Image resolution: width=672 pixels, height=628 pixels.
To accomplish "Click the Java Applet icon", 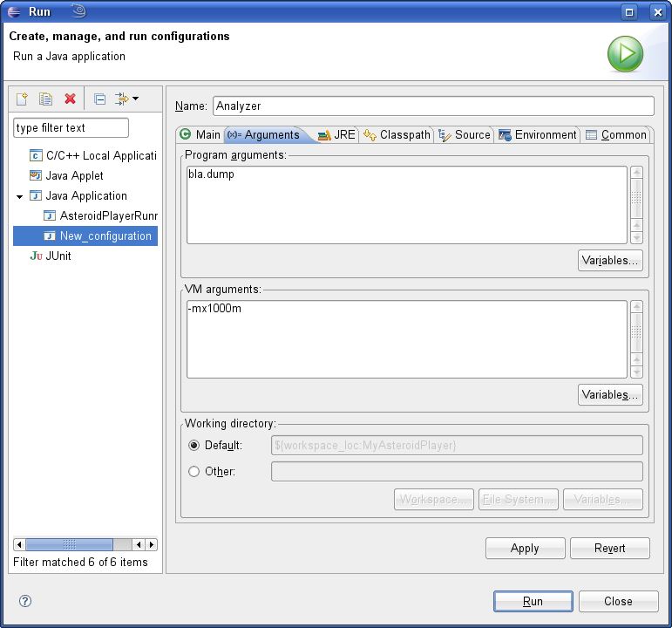I will 36,175.
